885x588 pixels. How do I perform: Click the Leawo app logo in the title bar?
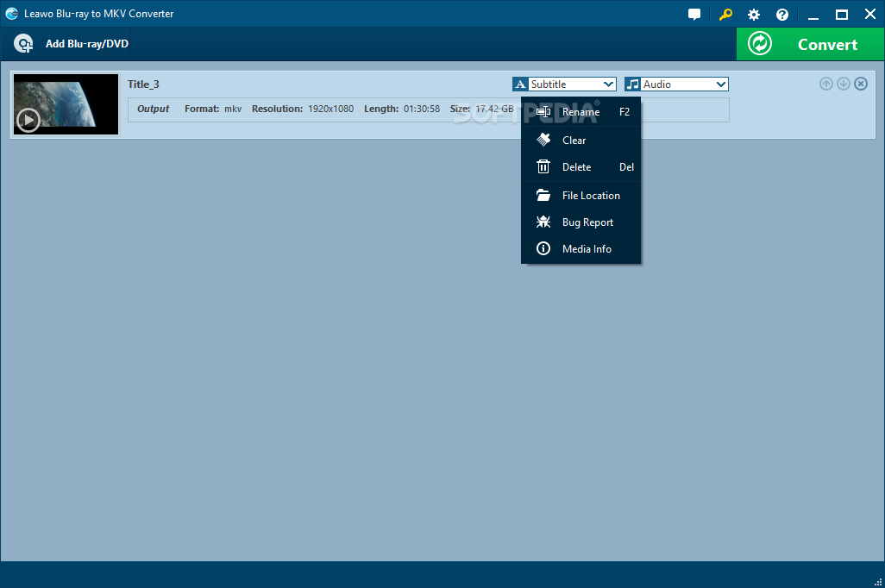click(12, 14)
